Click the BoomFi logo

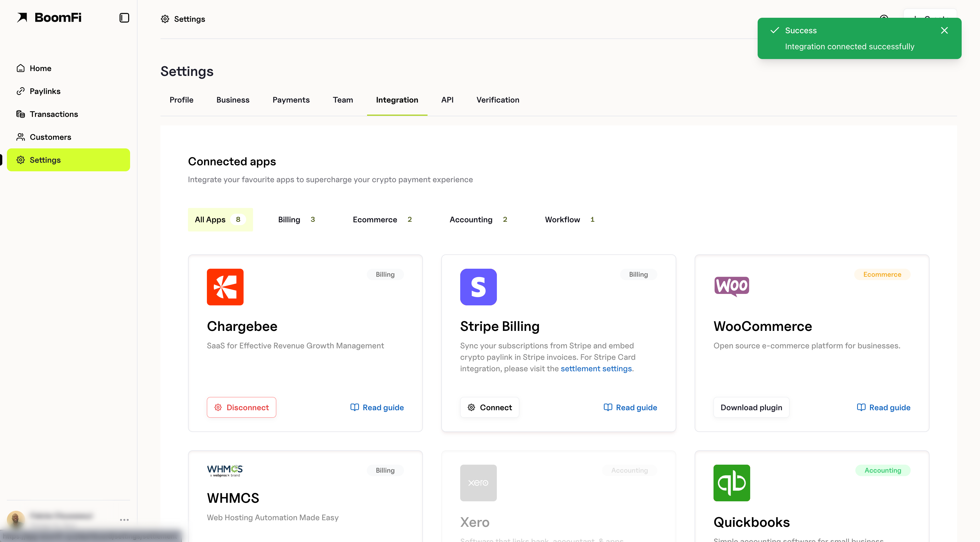click(49, 17)
